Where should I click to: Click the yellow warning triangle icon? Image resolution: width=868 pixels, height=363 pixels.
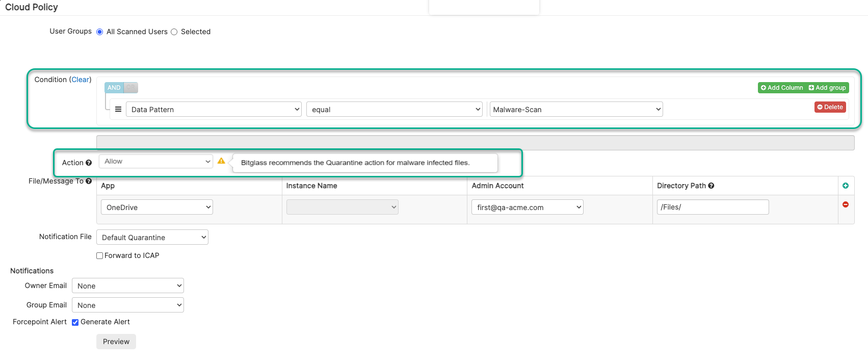[221, 161]
